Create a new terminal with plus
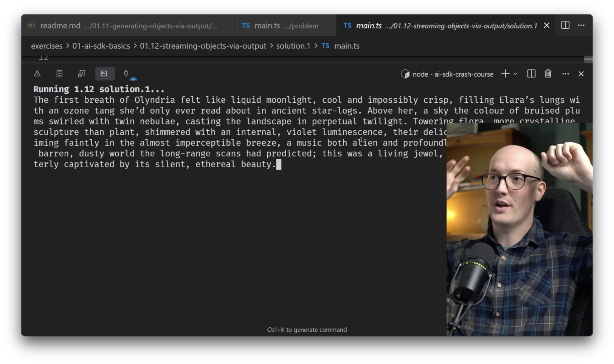Image resolution: width=614 pixels, height=364 pixels. (x=505, y=74)
